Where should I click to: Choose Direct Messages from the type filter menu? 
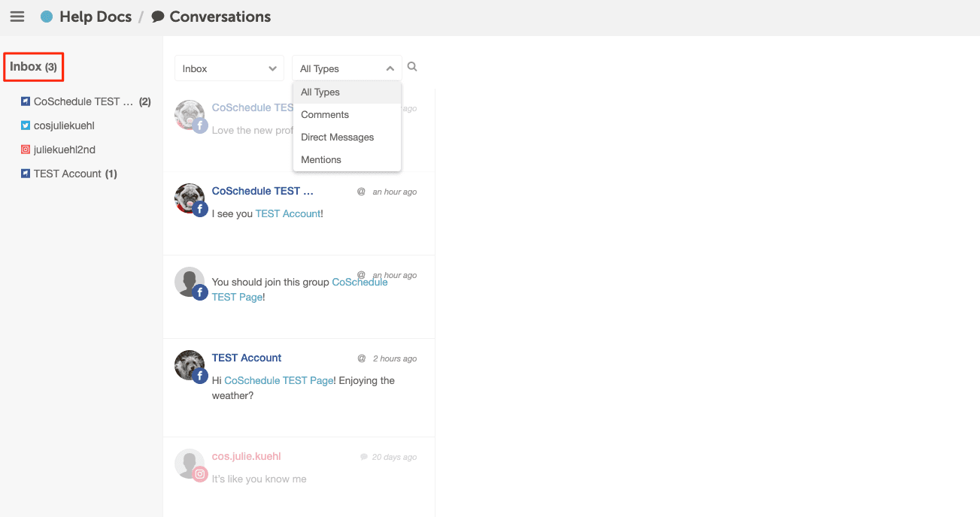pos(347,138)
